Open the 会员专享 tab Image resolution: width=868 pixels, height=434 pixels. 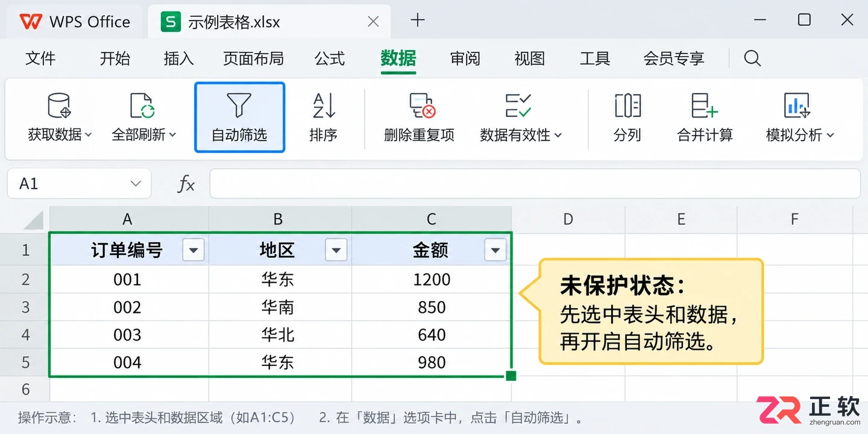pyautogui.click(x=674, y=58)
